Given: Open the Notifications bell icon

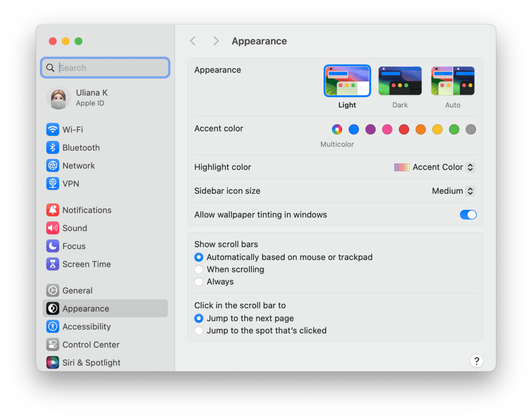Looking at the screenshot, I should pos(53,210).
